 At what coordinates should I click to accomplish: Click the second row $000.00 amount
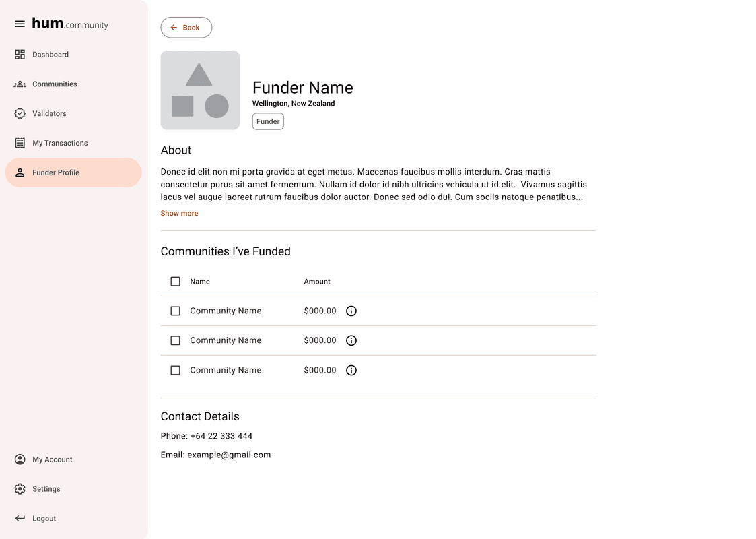[320, 340]
